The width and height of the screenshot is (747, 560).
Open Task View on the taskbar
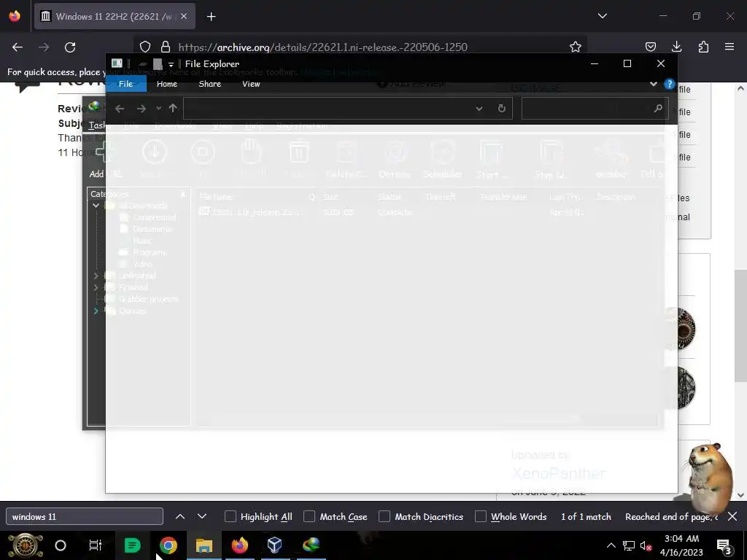96,545
